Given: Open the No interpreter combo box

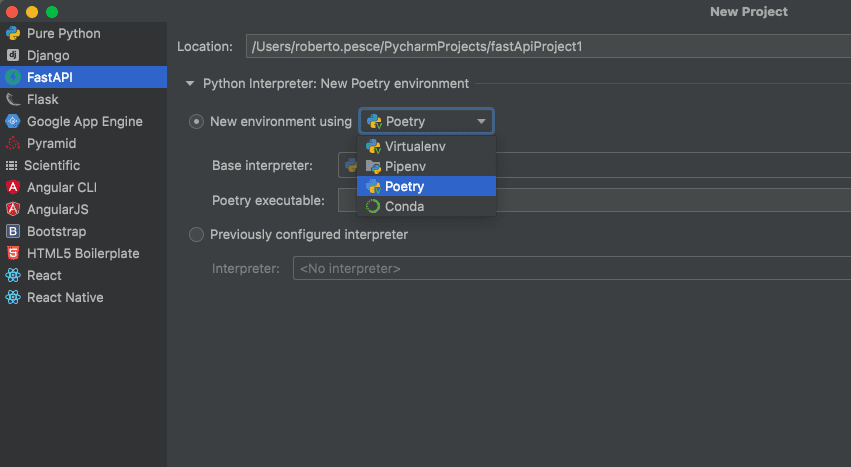Looking at the screenshot, I should point(572,268).
